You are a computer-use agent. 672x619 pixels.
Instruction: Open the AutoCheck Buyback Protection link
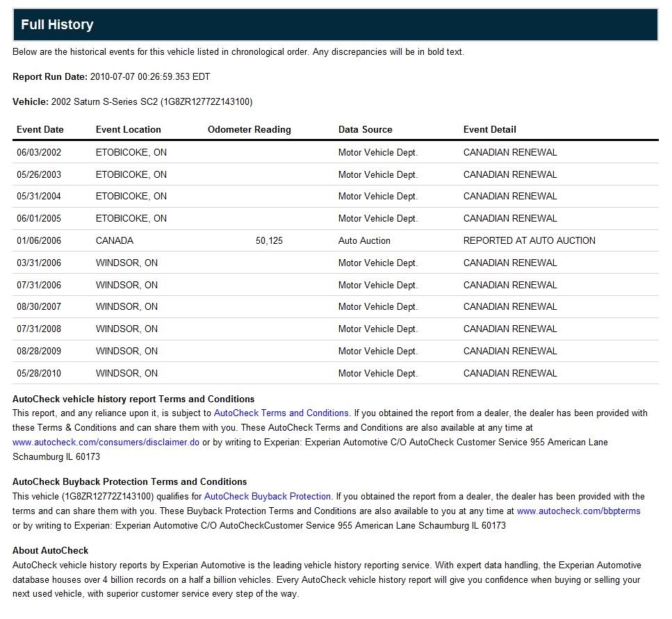(x=268, y=496)
